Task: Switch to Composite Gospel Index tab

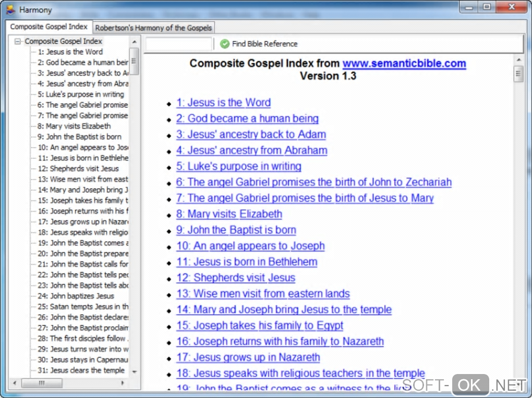Action: pos(49,27)
